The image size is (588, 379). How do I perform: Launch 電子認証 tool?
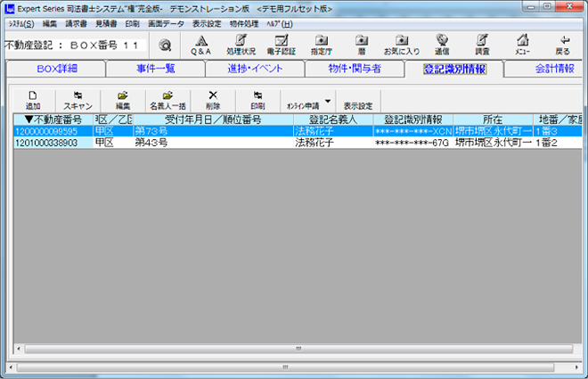pos(282,45)
